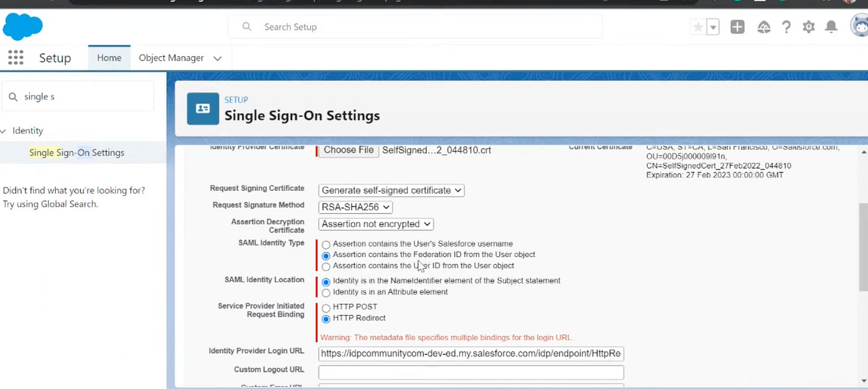Open Single Sign-On Settings in sidebar

click(77, 153)
